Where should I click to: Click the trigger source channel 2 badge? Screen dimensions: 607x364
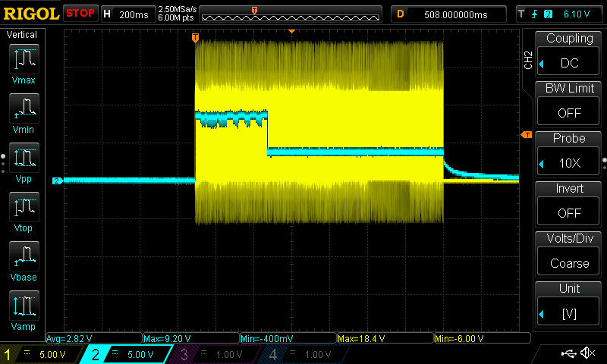pyautogui.click(x=548, y=14)
